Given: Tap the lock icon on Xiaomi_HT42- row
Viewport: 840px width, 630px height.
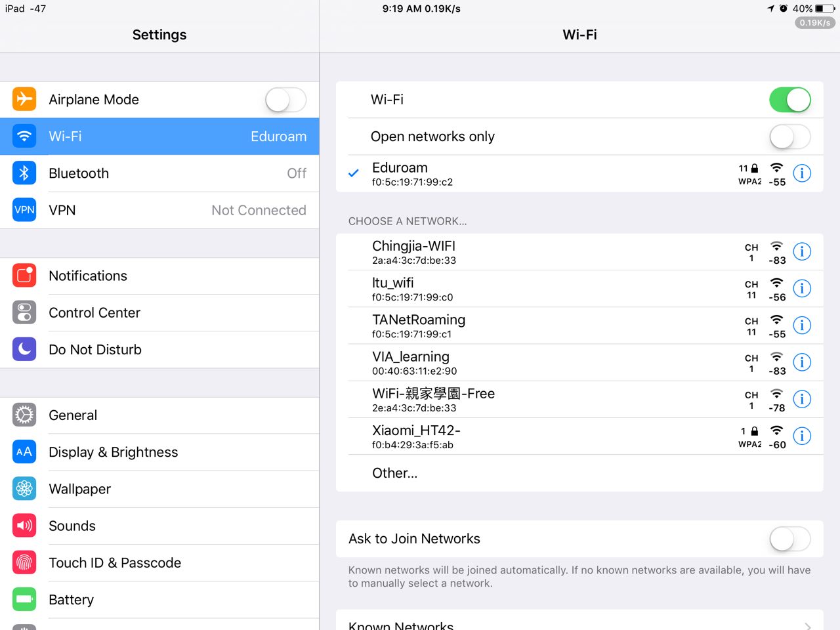Looking at the screenshot, I should coord(755,431).
